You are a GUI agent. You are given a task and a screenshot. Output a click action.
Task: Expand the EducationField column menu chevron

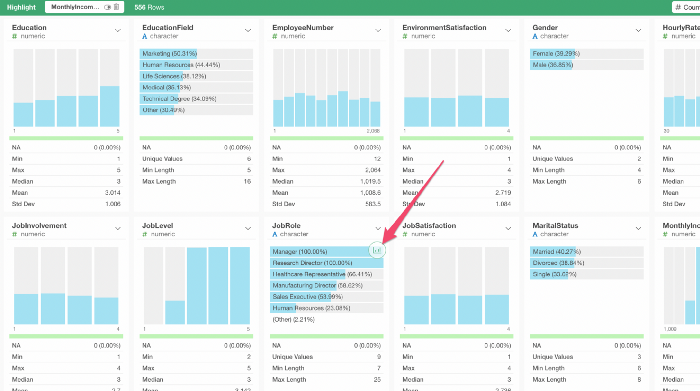tap(248, 30)
